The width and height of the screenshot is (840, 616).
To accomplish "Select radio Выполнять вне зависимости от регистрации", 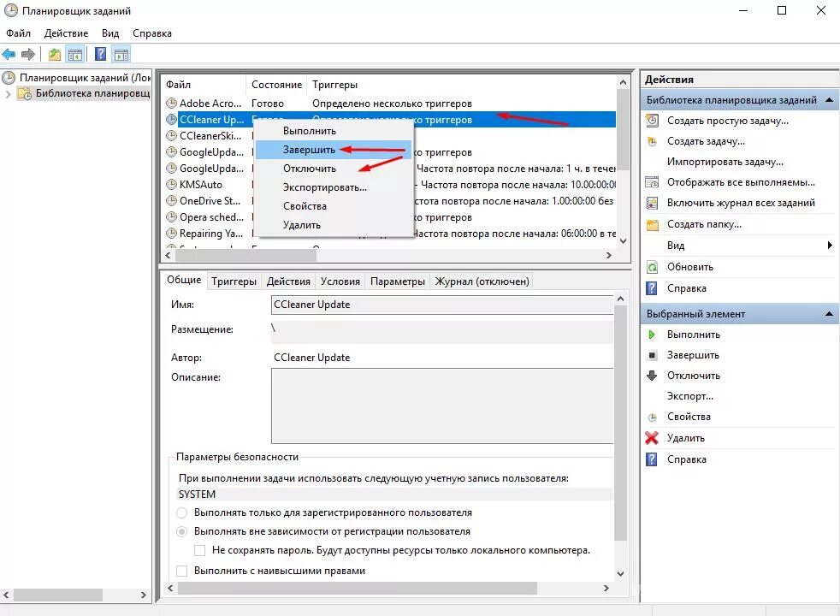I will pos(181,531).
